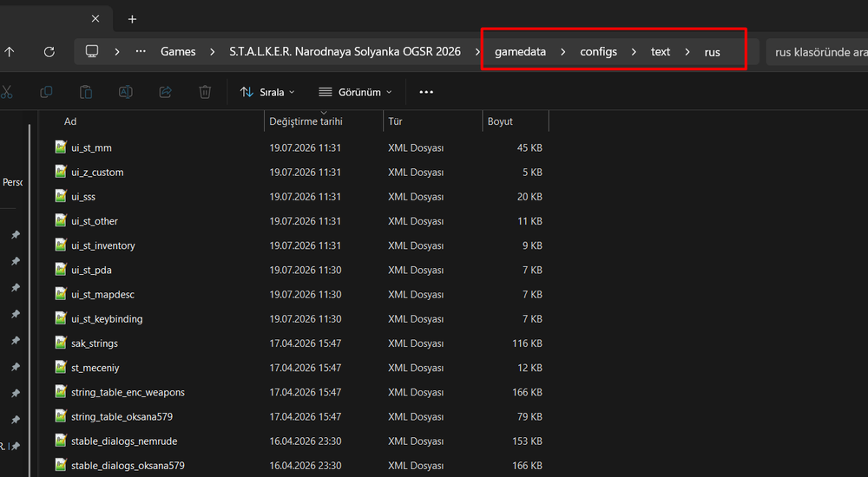
Task: Select the sak_strings XML file
Action: [95, 343]
